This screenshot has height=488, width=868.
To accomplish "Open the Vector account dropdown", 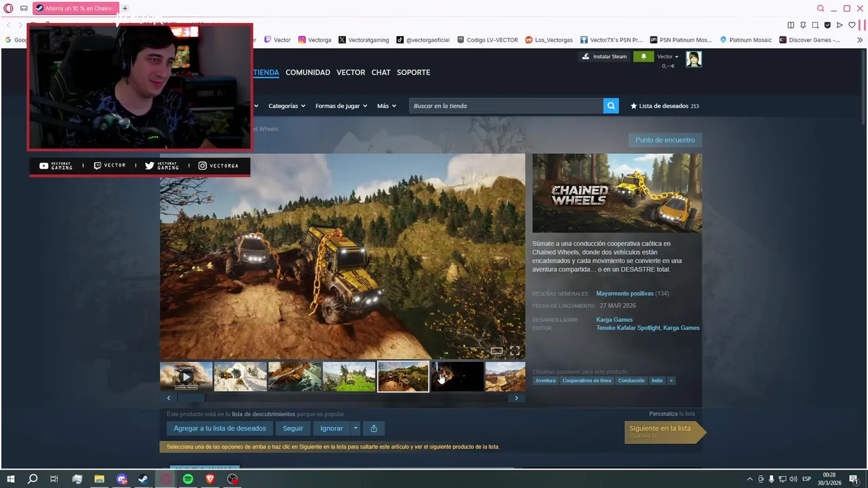I will point(667,56).
